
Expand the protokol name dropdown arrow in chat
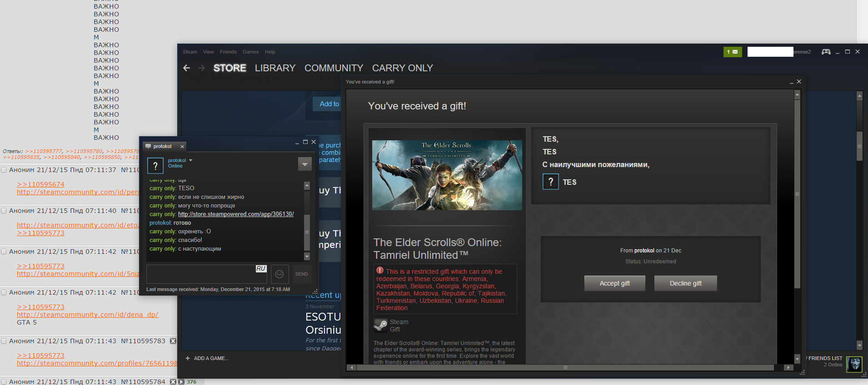(191, 160)
